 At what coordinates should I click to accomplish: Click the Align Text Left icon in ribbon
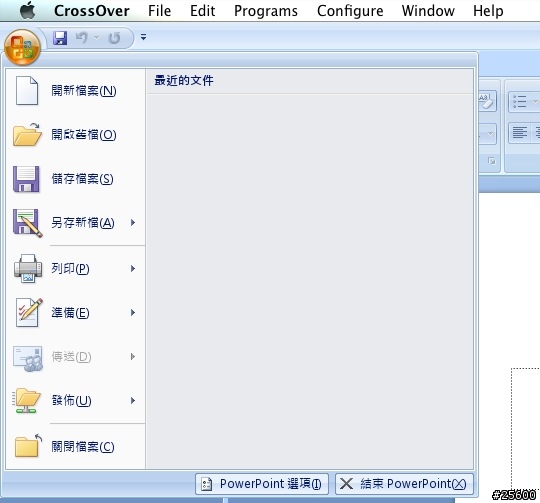tap(520, 132)
